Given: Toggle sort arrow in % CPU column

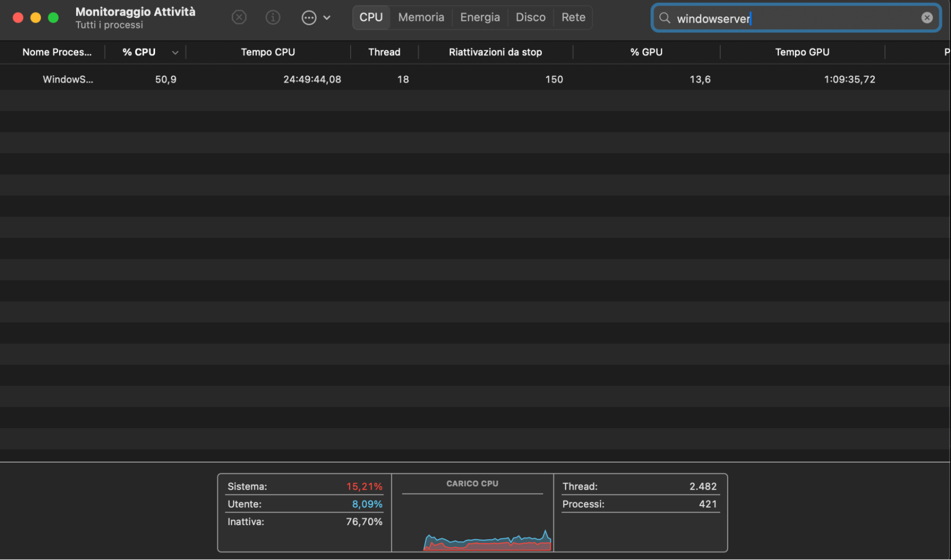Looking at the screenshot, I should tap(175, 52).
